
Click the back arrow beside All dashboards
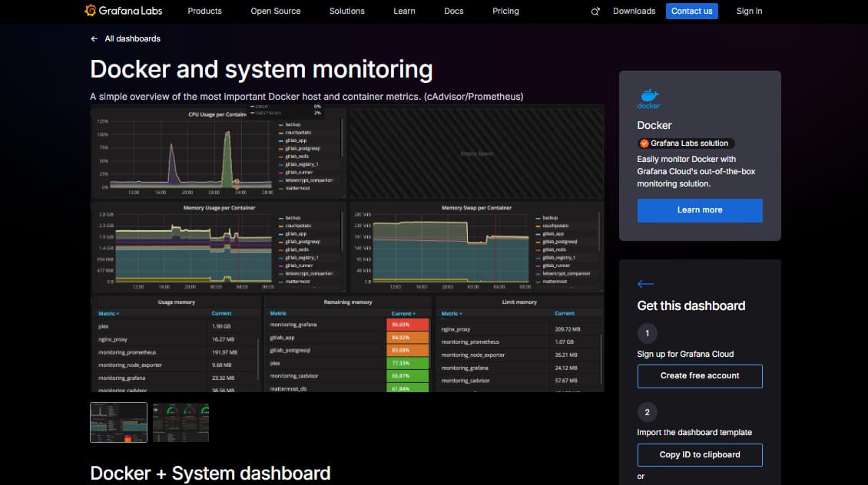coord(94,38)
